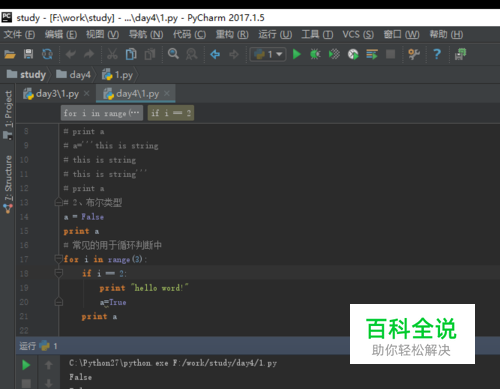The image size is (500, 389).
Task: Open the run configuration dropdown labeled 1
Action: click(268, 54)
